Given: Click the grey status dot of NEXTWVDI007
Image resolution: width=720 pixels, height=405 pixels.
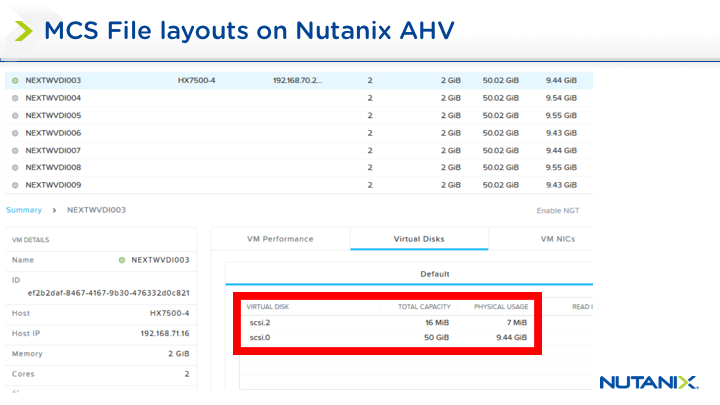Looking at the screenshot, I should pyautogui.click(x=15, y=151).
